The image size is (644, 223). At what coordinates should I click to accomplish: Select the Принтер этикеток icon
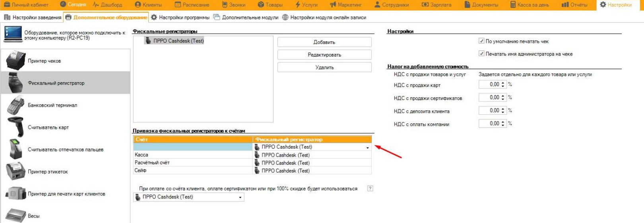point(16,172)
